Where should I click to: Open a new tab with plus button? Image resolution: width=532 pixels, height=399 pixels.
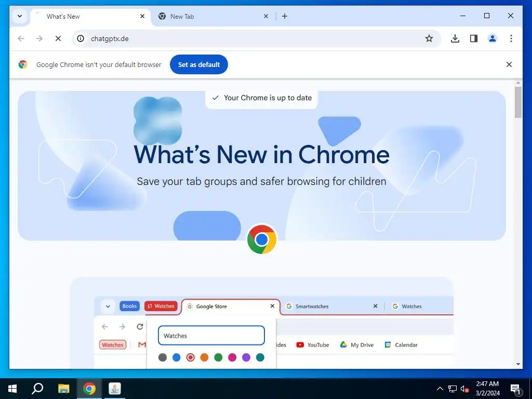tap(285, 16)
